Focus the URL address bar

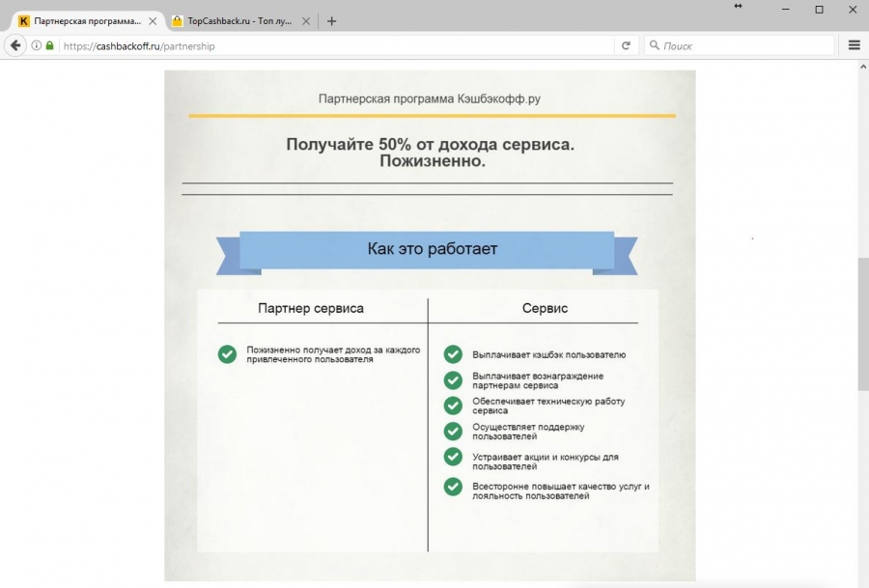pyautogui.click(x=337, y=46)
